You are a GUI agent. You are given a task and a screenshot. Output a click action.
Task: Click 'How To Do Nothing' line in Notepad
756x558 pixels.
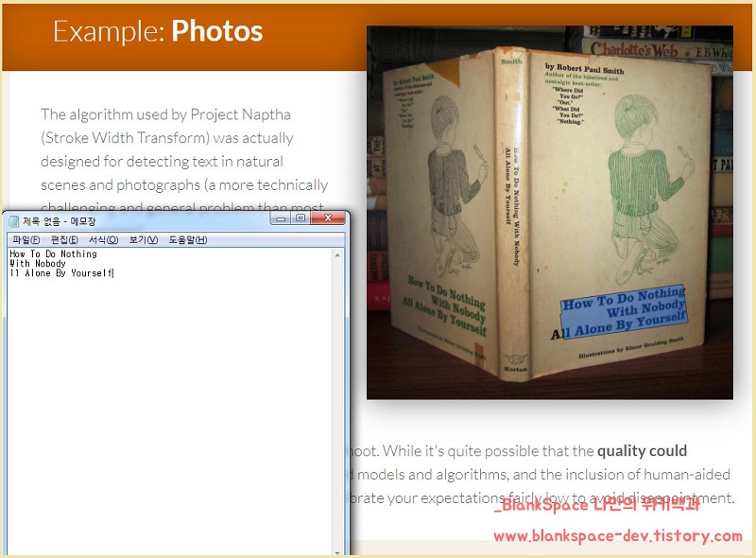[x=53, y=253]
